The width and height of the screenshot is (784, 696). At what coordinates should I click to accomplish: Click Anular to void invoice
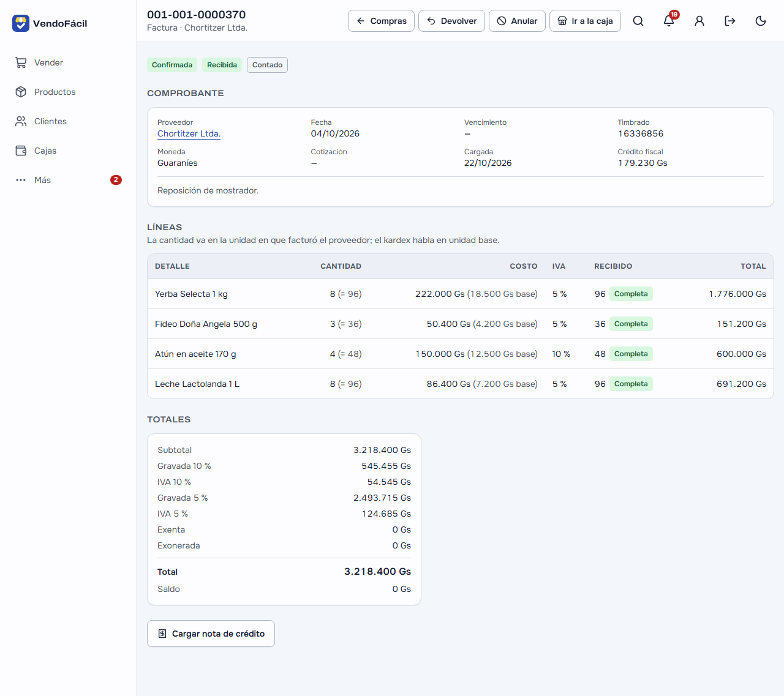pyautogui.click(x=517, y=21)
